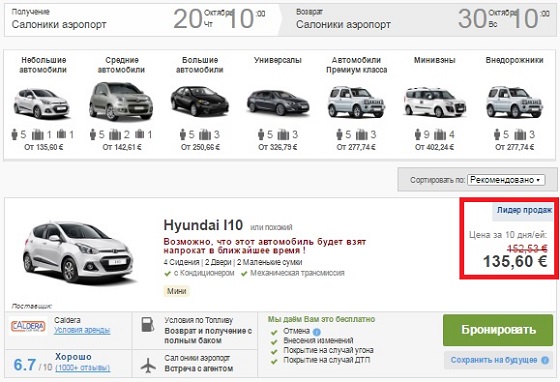Click the price 135,60 €
Viewport: 560px width, 382px height.
pyautogui.click(x=515, y=262)
